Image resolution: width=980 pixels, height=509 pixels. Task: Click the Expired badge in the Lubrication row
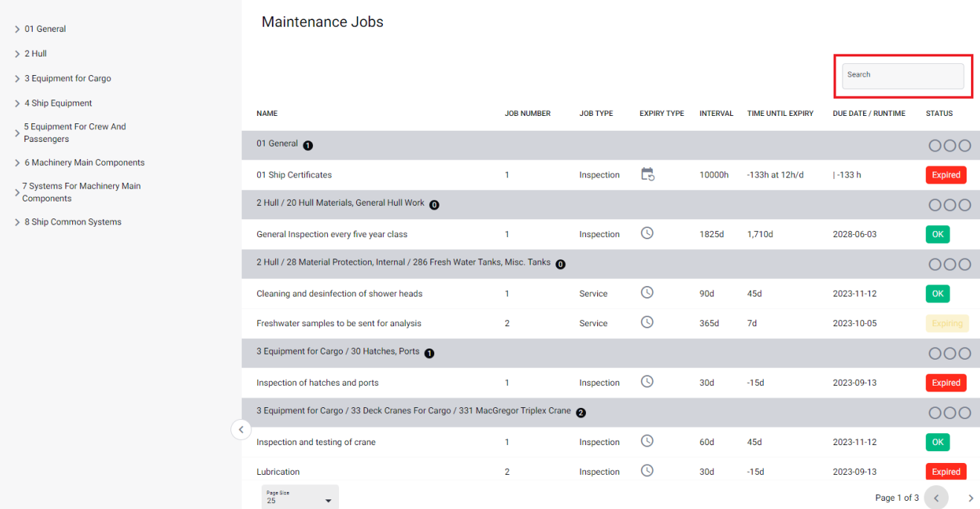[946, 472]
